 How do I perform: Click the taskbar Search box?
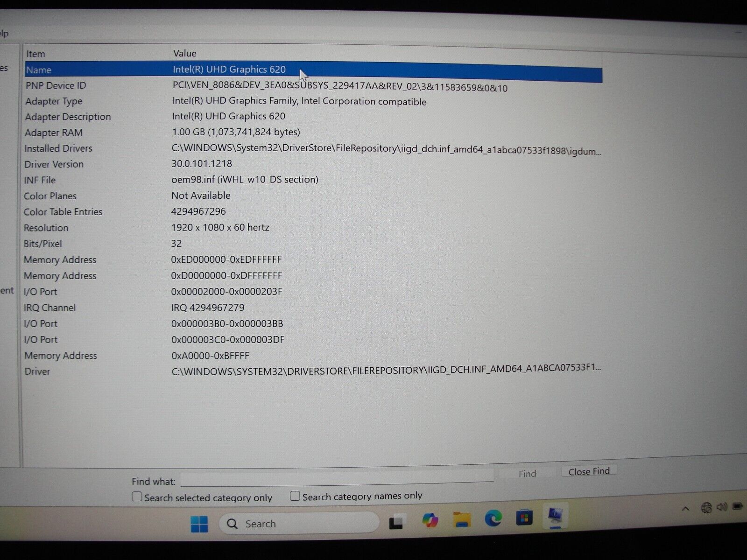tap(299, 523)
